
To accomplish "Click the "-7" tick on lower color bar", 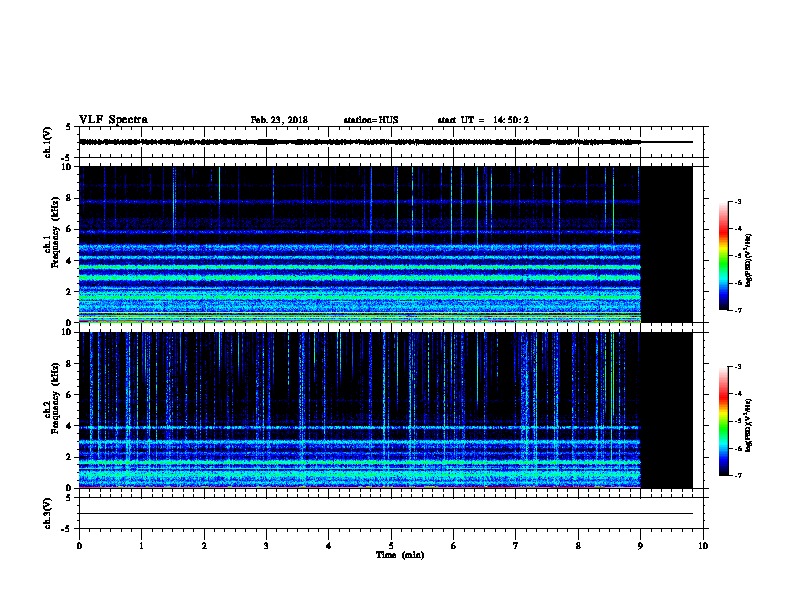I will coord(737,476).
